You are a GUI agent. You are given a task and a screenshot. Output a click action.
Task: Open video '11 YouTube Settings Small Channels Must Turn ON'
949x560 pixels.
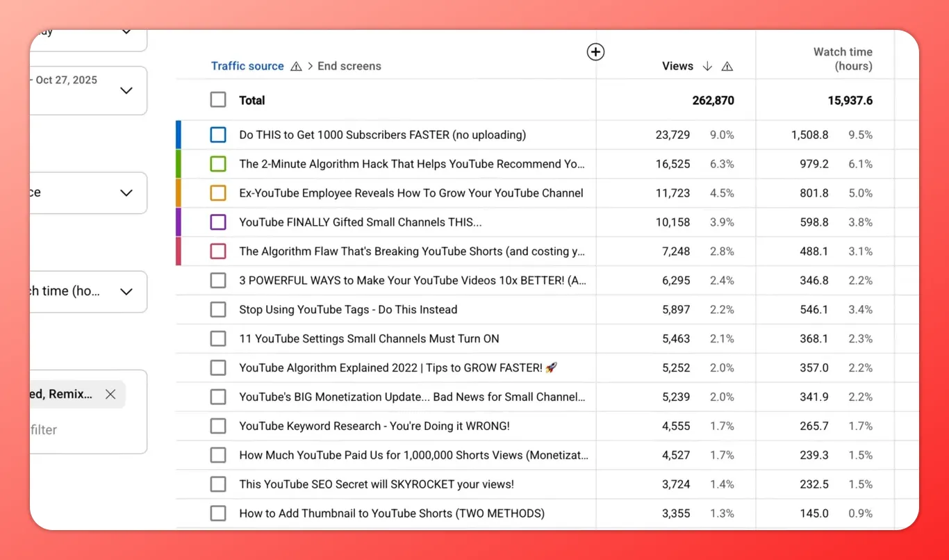[x=369, y=338]
